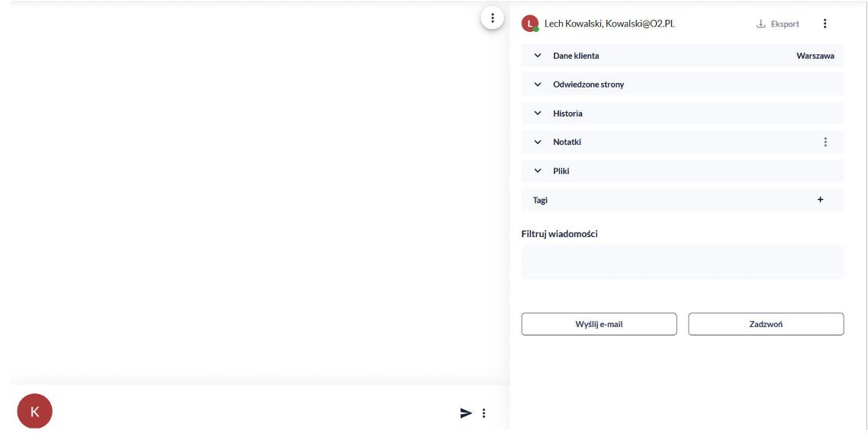Screen dimensions: 868x433
Task: Open the Notatki section options menu
Action: pos(825,142)
